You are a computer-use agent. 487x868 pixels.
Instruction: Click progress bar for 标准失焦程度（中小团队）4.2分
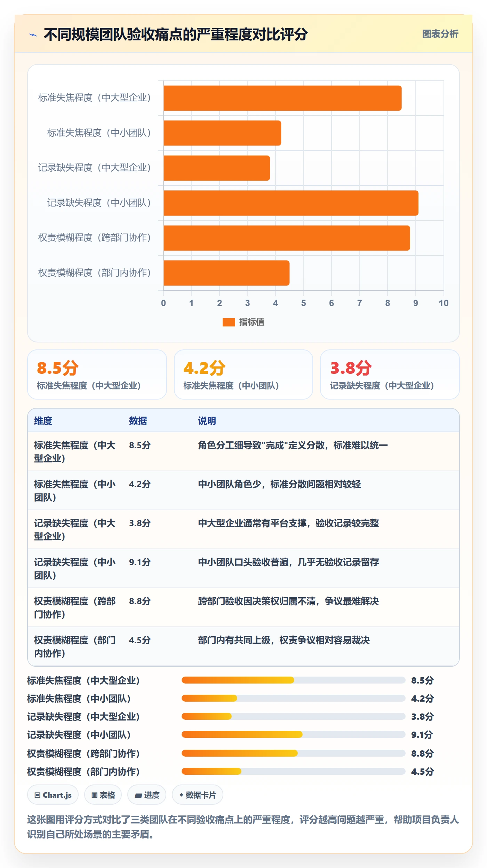click(293, 698)
